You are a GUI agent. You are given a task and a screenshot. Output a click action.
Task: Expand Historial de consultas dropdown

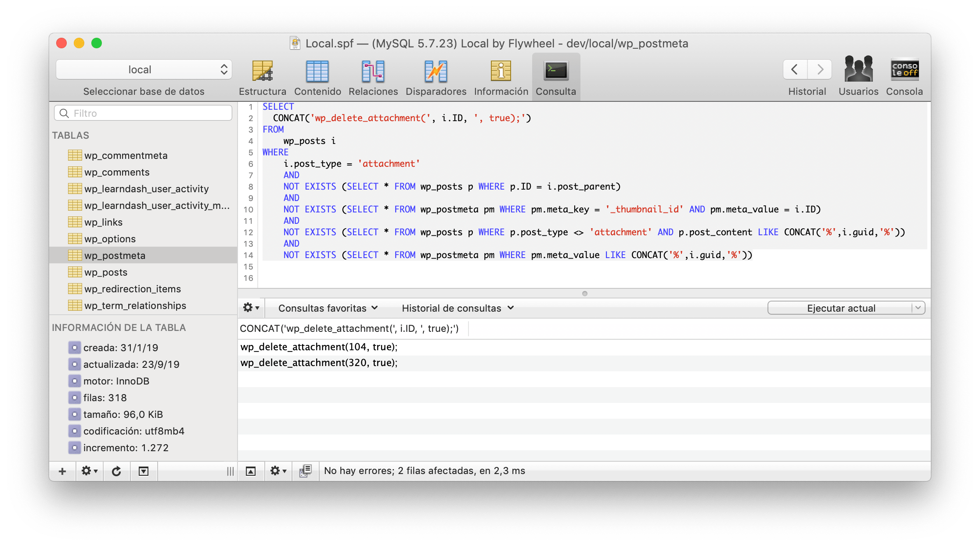pos(457,308)
